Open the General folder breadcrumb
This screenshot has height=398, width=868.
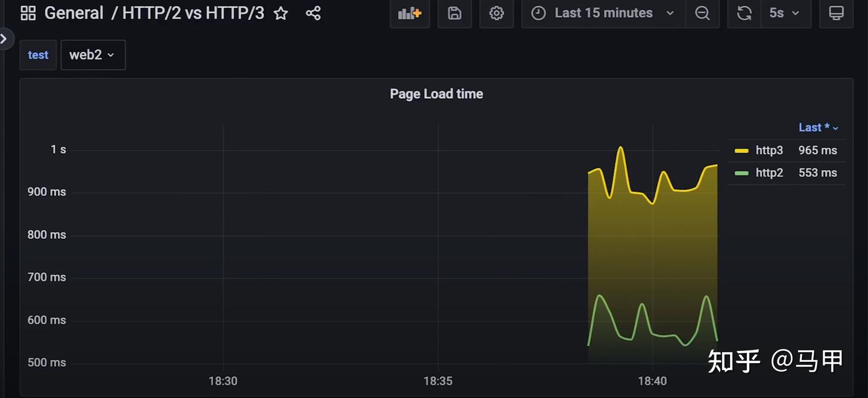[x=74, y=13]
